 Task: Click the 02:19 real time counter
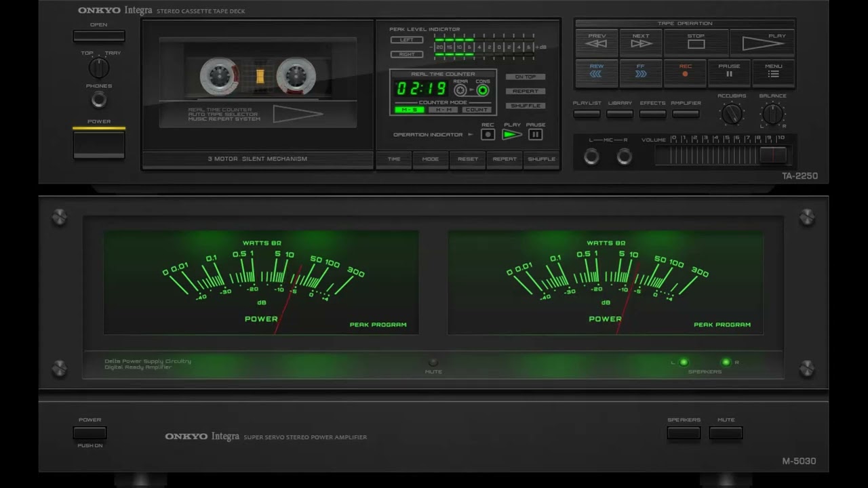coord(421,89)
